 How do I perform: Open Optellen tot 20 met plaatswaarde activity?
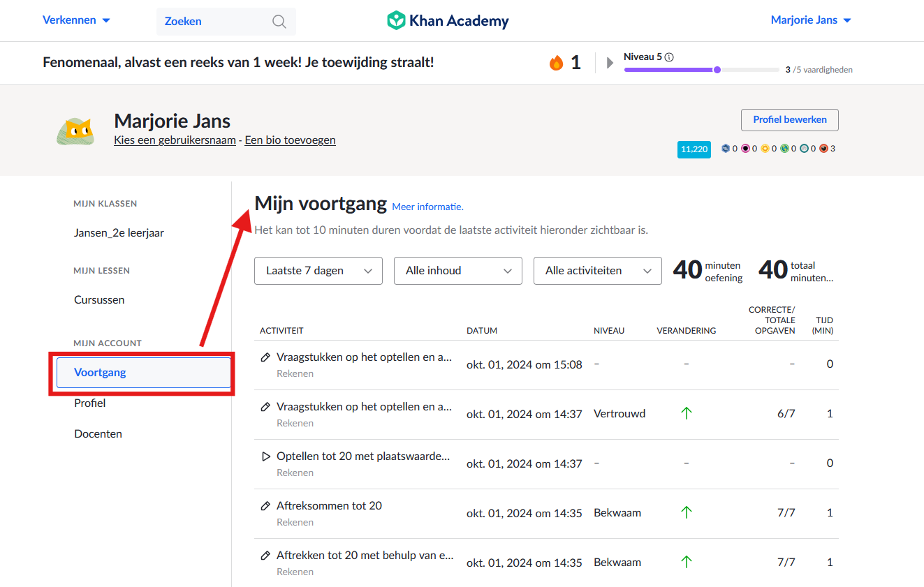pos(363,456)
